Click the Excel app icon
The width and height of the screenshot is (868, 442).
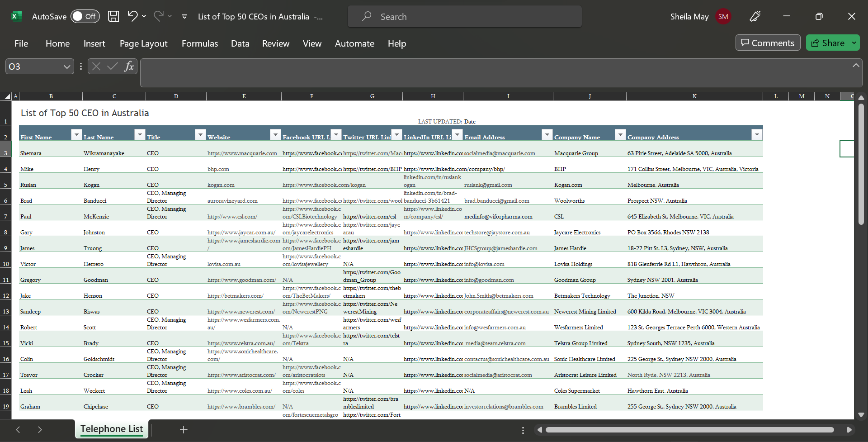[x=16, y=16]
